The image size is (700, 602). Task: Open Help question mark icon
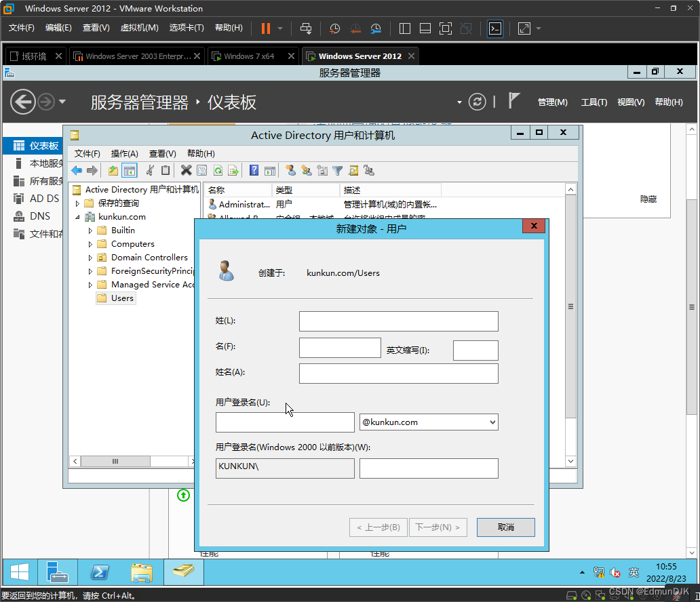(x=254, y=170)
